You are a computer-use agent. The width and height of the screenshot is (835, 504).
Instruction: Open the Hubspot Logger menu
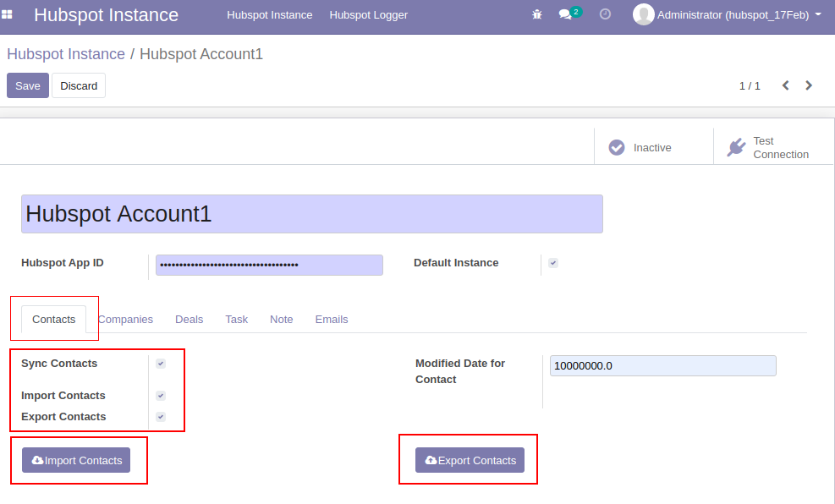click(369, 15)
